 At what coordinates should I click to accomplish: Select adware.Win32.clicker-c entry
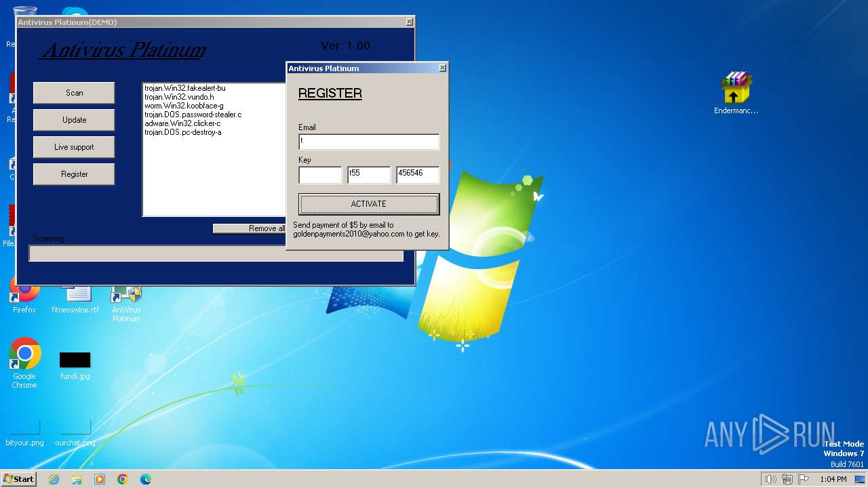click(x=182, y=123)
